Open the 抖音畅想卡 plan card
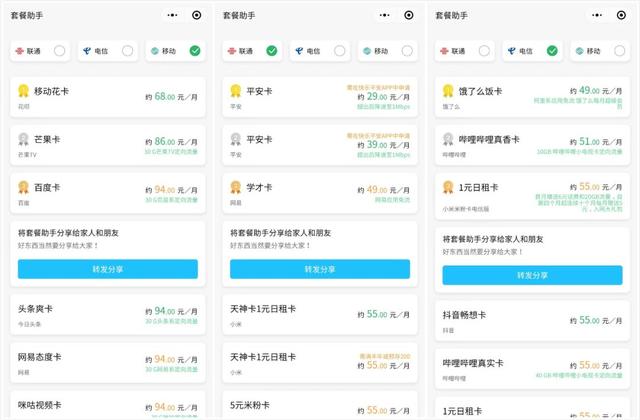The image size is (640, 420). [x=532, y=320]
